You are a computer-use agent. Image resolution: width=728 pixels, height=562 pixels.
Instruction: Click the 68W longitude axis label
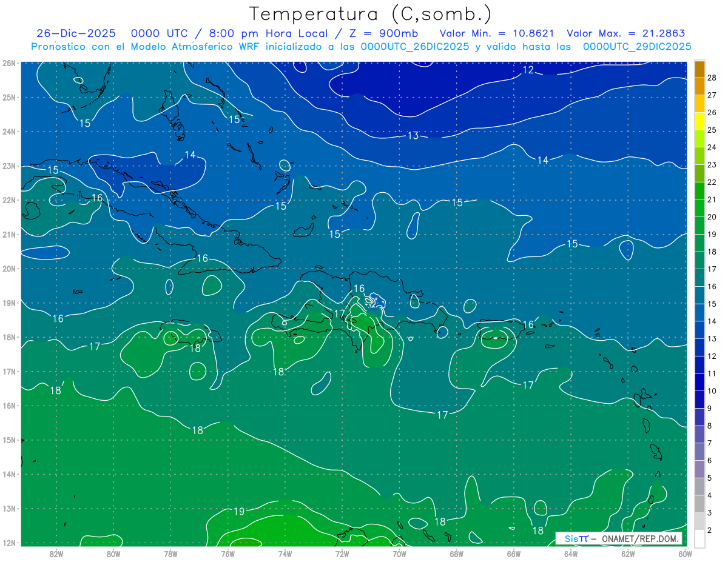pos(457,553)
